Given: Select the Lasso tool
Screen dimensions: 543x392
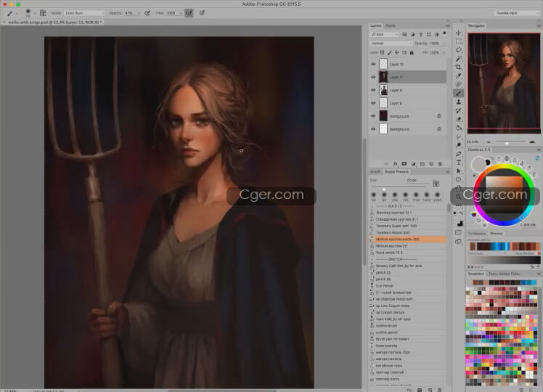Looking at the screenshot, I should click(x=459, y=50).
